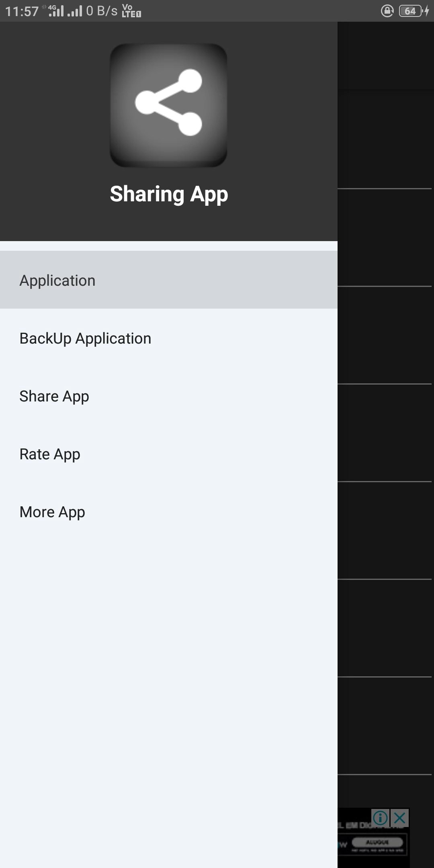
Task: Tap the rotation lock status icon
Action: [387, 11]
